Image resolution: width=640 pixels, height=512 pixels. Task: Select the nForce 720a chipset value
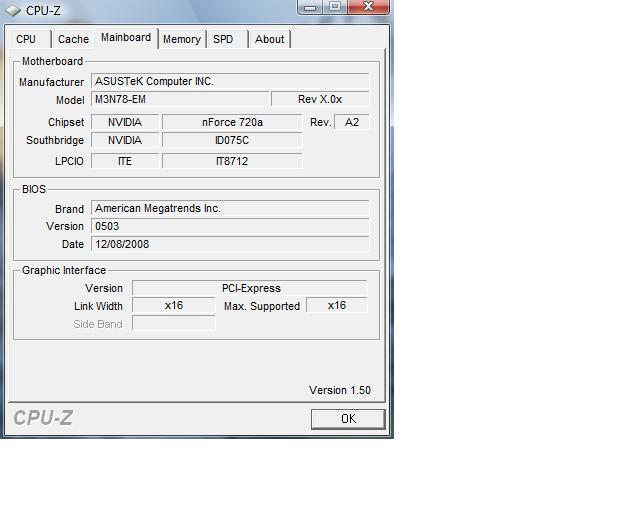tap(232, 122)
